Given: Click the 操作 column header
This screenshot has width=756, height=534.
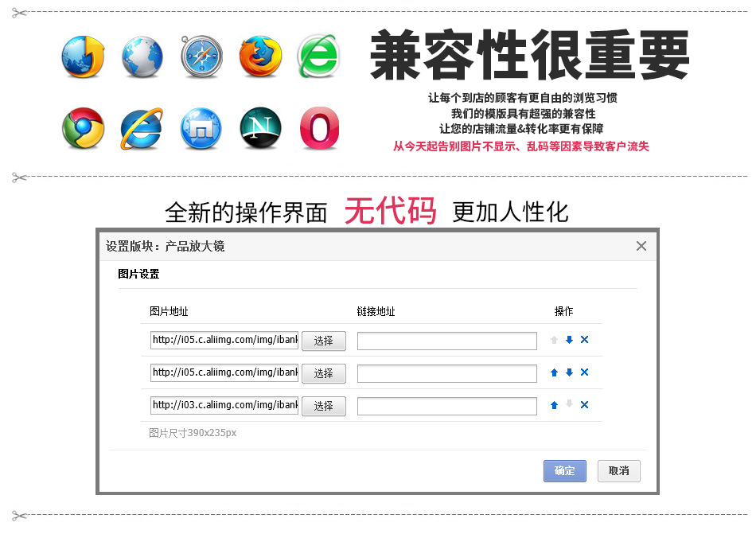Looking at the screenshot, I should tap(563, 311).
